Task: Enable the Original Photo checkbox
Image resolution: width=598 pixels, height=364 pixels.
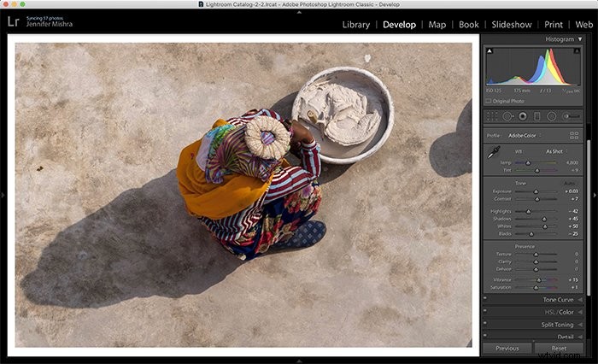Action: pos(489,101)
